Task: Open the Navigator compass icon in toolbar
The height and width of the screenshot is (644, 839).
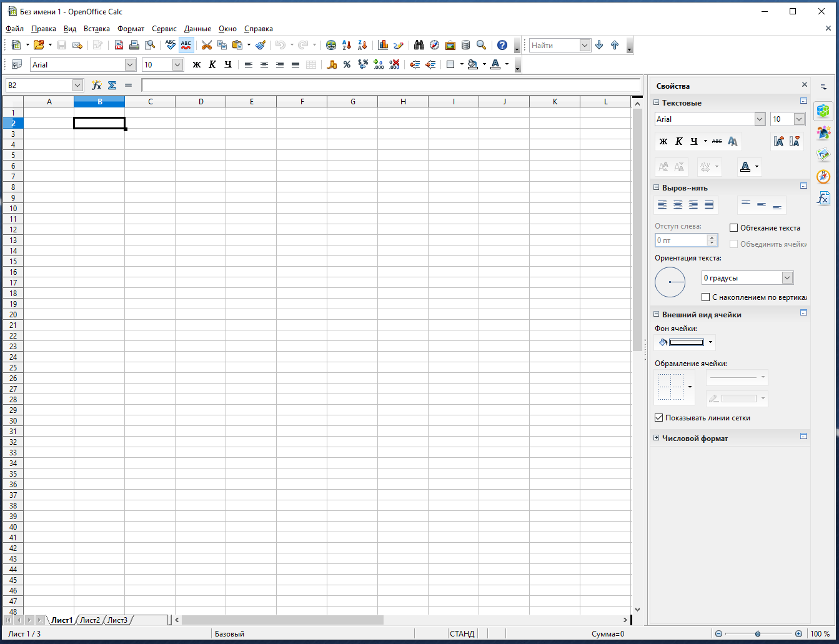Action: pos(435,45)
